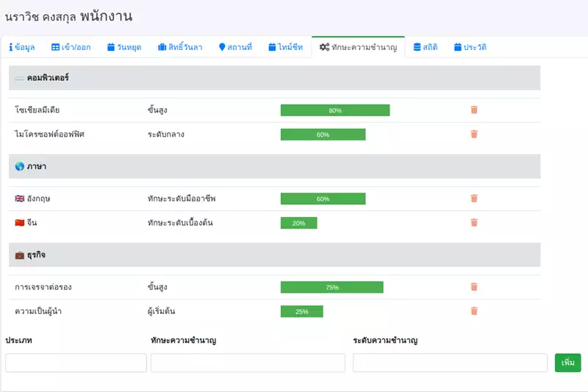
Task: Click ขั้นสูง level in โซเชียลมีเดีย row
Action: pyautogui.click(x=157, y=110)
